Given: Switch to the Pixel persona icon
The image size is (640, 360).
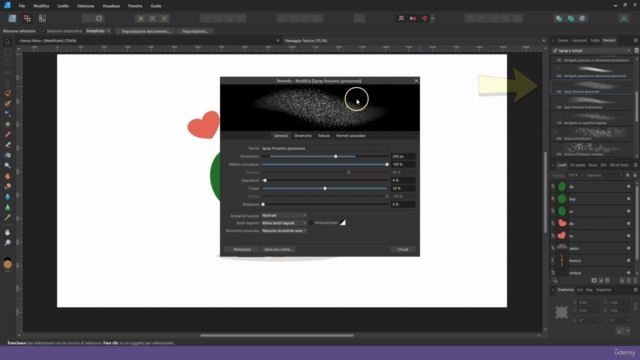Looking at the screenshot, I should pyautogui.click(x=27, y=18).
